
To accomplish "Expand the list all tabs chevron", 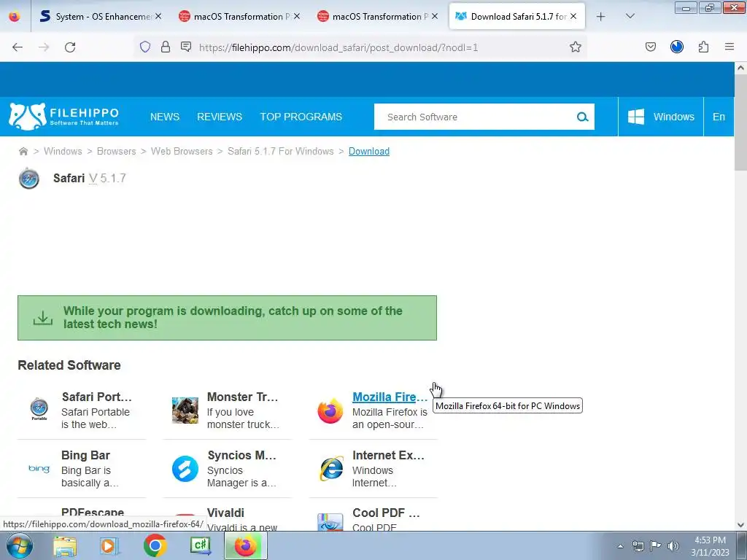I will [630, 17].
